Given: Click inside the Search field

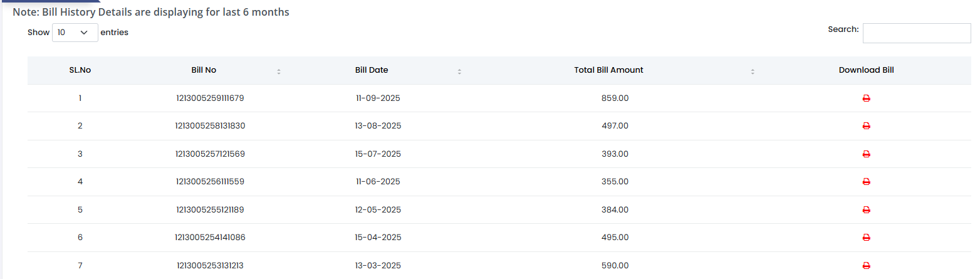Looking at the screenshot, I should tap(916, 33).
